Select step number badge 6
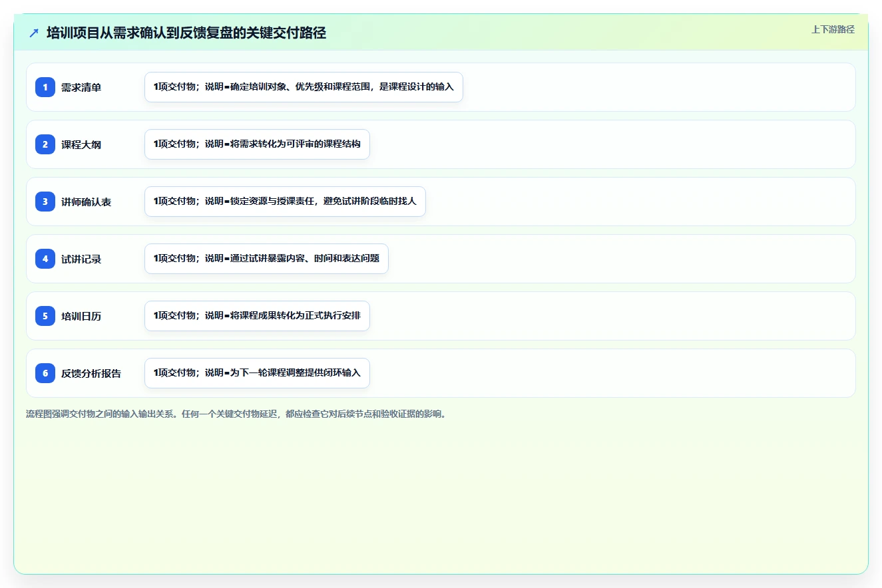 [45, 373]
